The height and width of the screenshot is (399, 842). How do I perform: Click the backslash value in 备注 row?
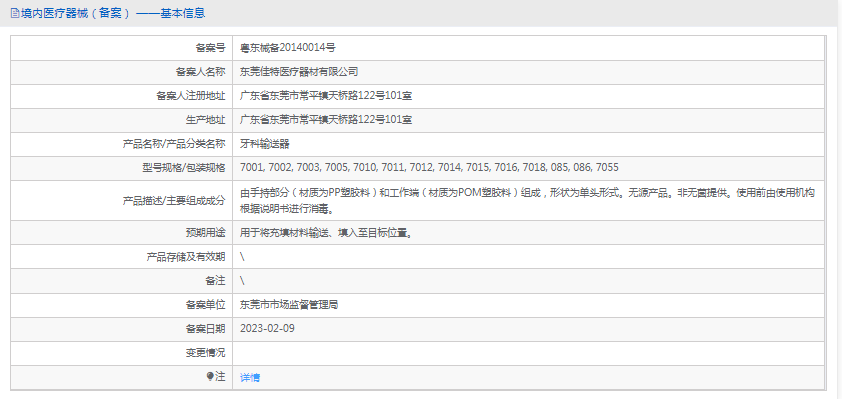pos(242,281)
